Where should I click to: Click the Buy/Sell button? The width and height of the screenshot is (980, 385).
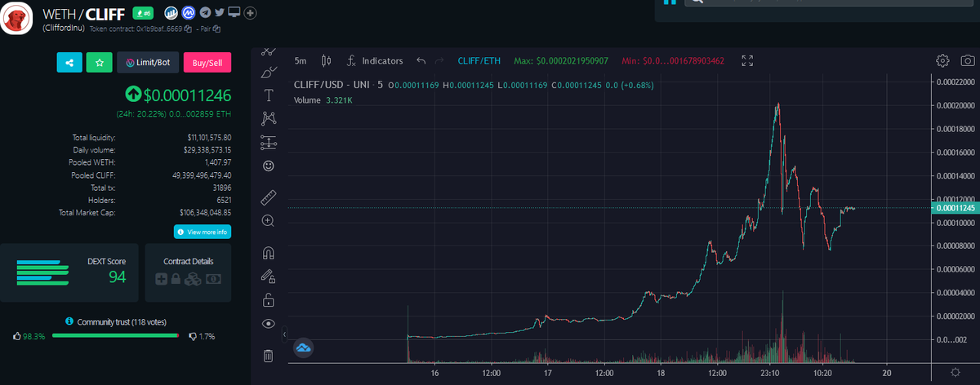pyautogui.click(x=207, y=62)
